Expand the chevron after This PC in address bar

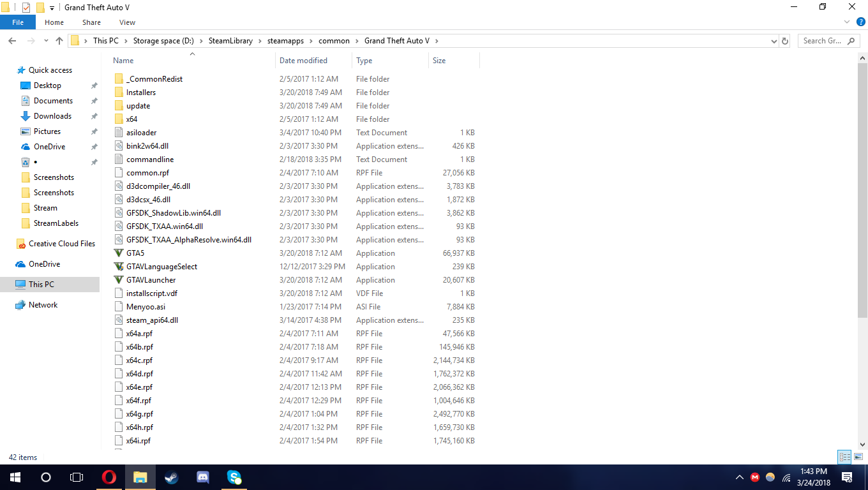coord(125,41)
